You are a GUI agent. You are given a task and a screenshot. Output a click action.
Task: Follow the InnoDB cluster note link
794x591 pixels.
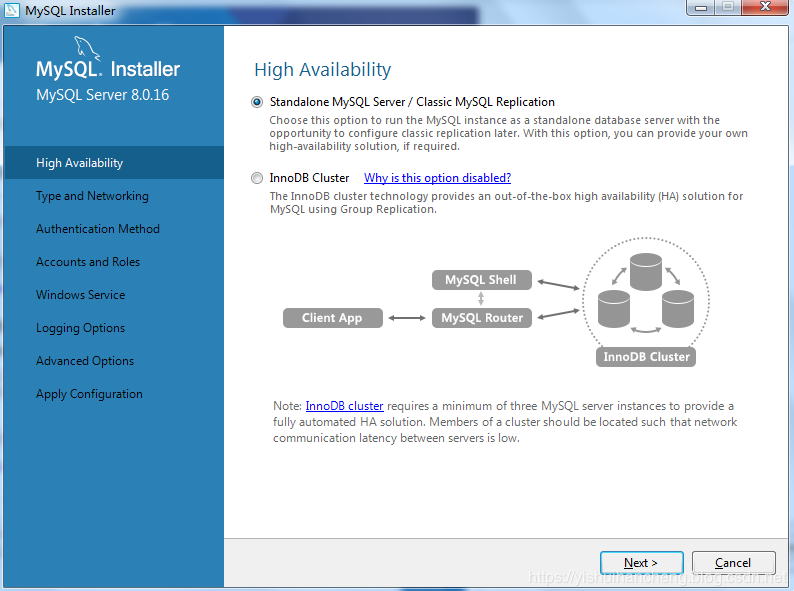click(x=344, y=406)
